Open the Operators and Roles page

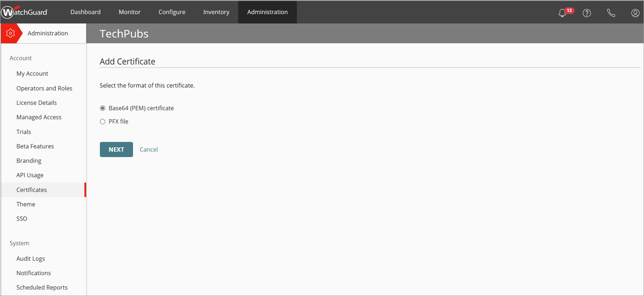(44, 88)
